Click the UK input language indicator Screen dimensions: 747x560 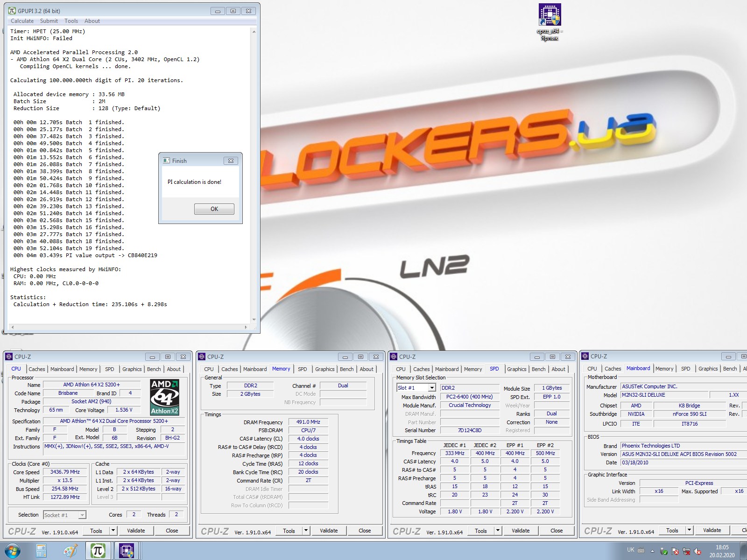click(631, 550)
